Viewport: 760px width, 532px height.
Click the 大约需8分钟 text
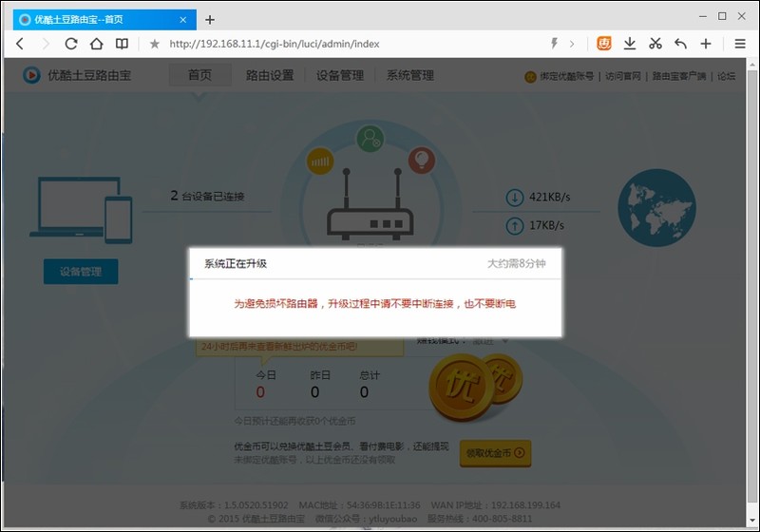(x=516, y=263)
